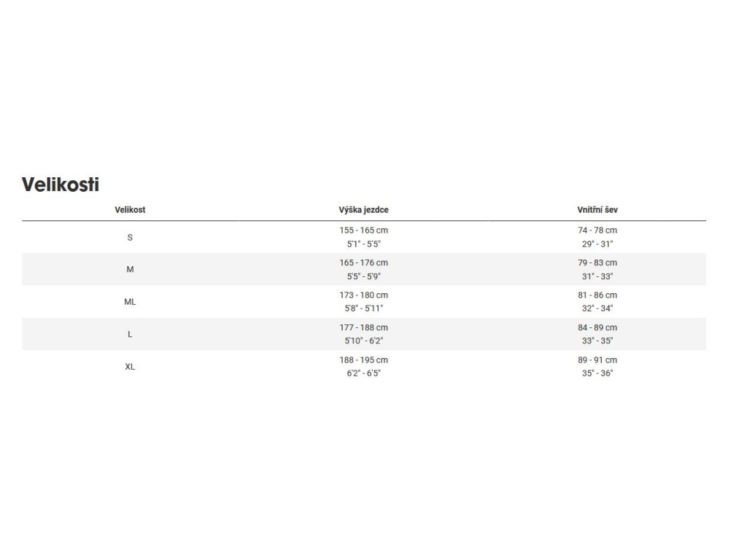This screenshot has width=747, height=560.
Task: Click the 89 - 91 cm inseam value
Action: point(597,360)
